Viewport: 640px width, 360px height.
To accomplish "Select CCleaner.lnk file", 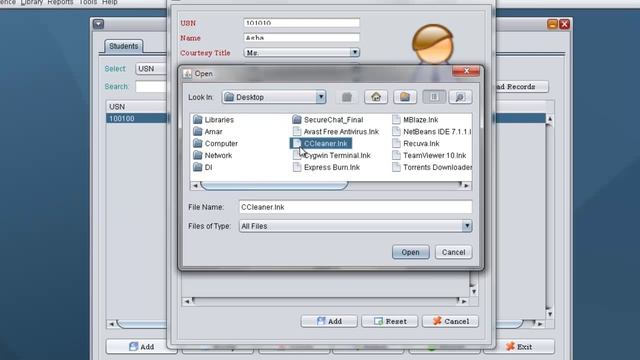I will (321, 143).
